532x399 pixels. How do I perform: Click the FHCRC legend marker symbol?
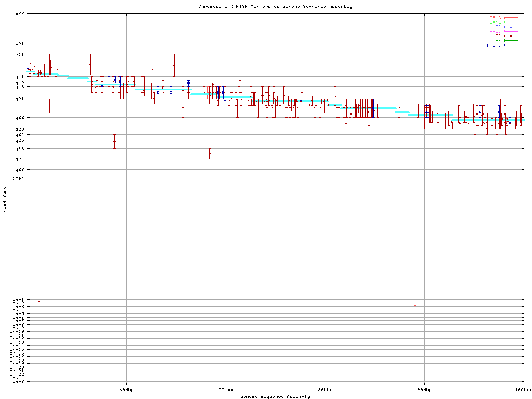(x=511, y=45)
